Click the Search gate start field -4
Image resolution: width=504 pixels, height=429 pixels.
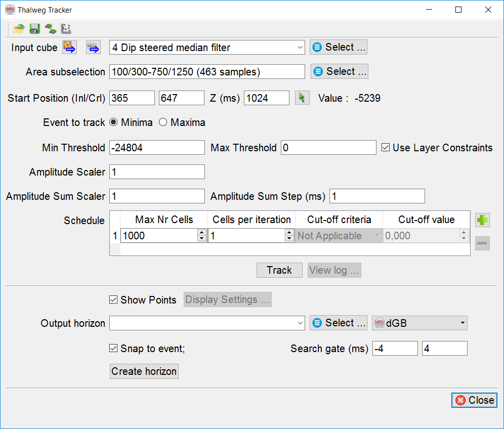pyautogui.click(x=395, y=349)
